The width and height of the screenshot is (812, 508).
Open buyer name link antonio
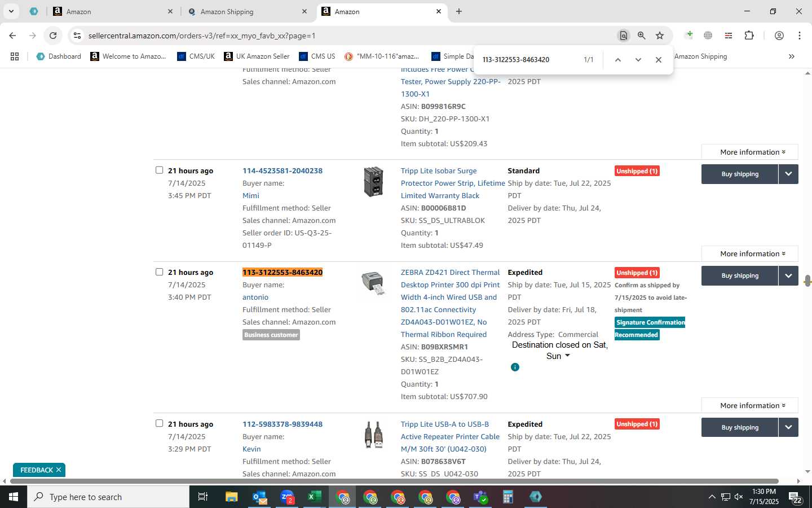[255, 297]
